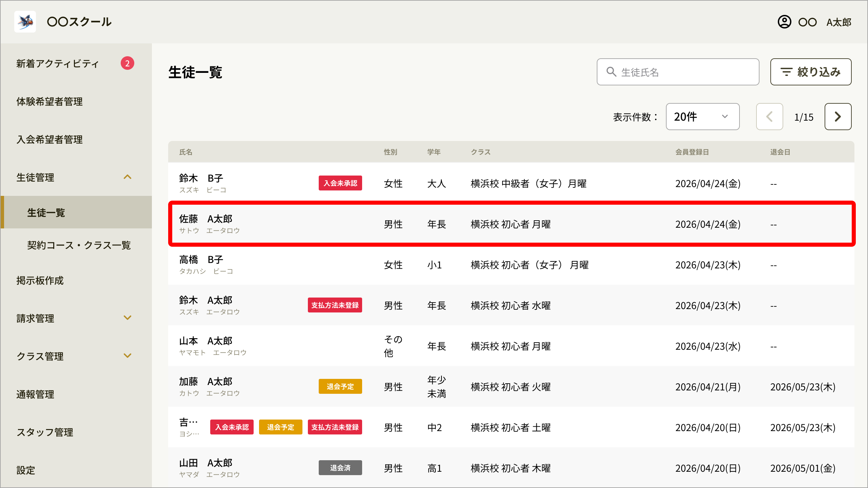Click the school logo icon
The image size is (868, 488).
[25, 22]
